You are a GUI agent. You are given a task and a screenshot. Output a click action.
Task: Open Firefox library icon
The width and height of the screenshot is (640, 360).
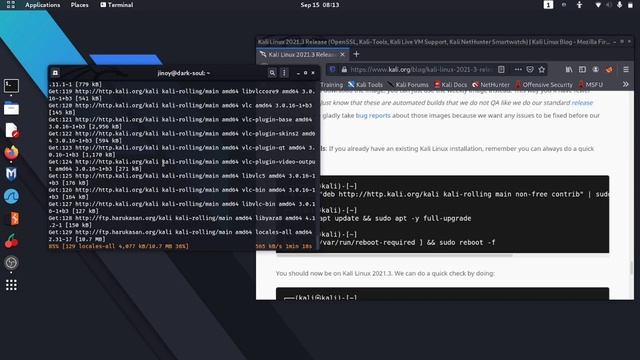click(x=569, y=69)
